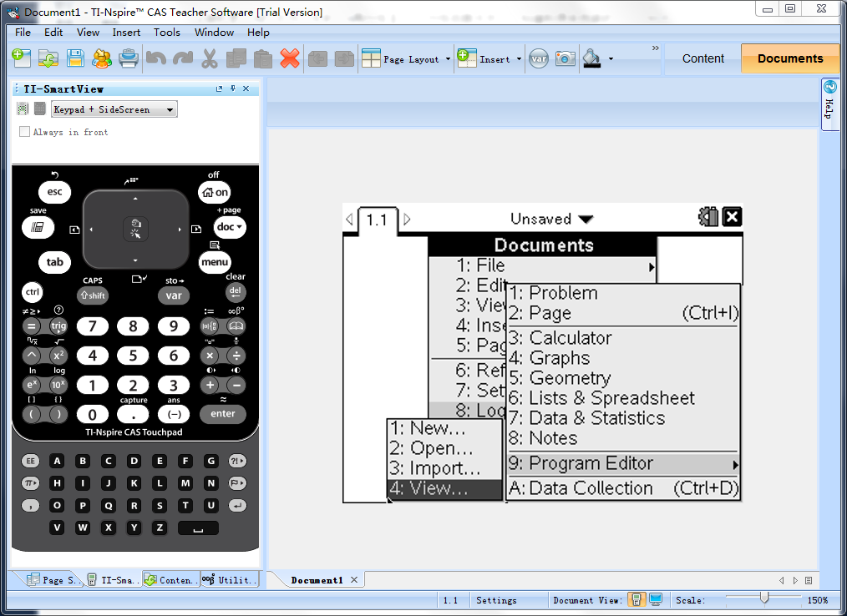This screenshot has width=847, height=616.
Task: Open the View menu
Action: point(88,33)
